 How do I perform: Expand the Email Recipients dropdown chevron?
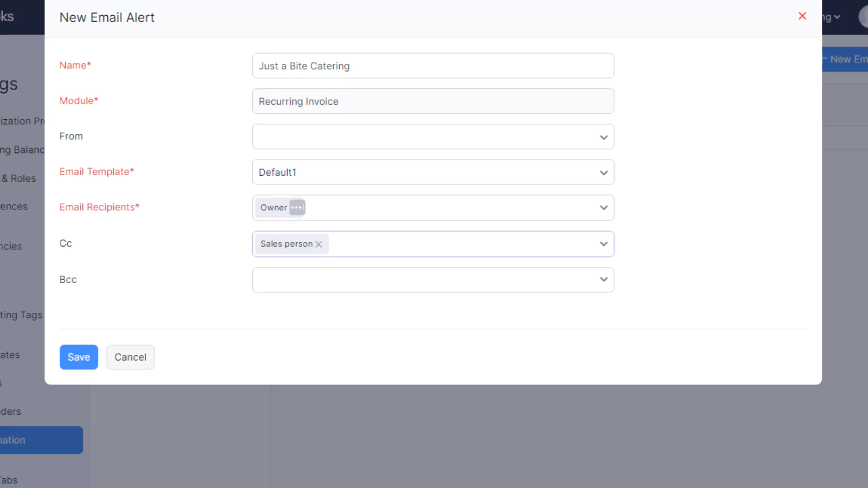[x=603, y=208]
